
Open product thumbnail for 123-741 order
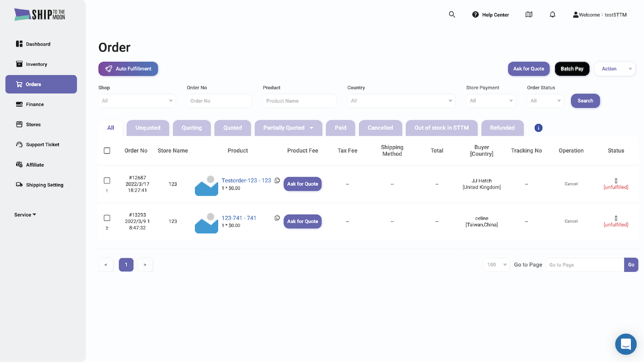tap(206, 223)
